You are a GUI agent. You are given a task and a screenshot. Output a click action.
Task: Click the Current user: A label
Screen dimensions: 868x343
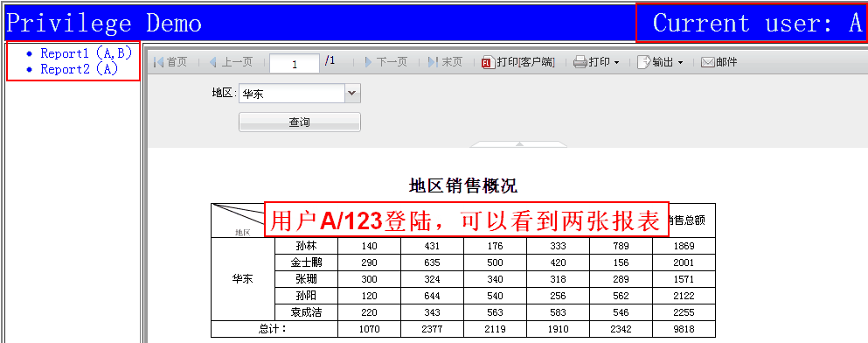click(757, 24)
